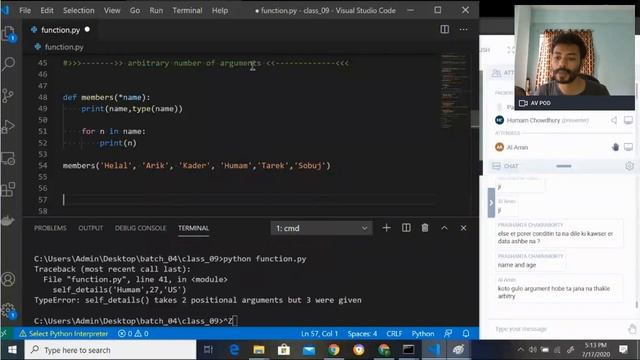Open the Explorer view in activity bar
The width and height of the screenshot is (640, 360).
[x=9, y=33]
